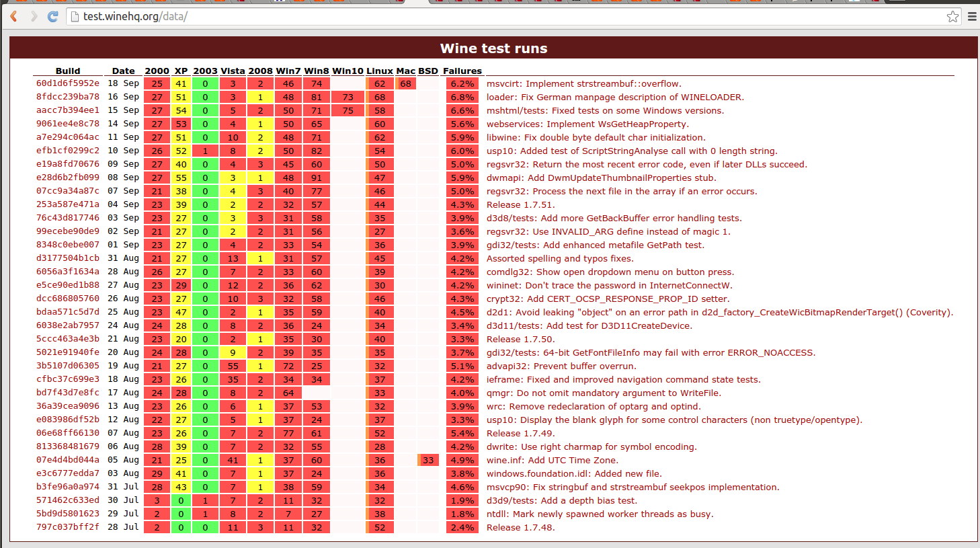The width and height of the screenshot is (980, 548).
Task: Click the 1.8% failures cell for 29 Jul
Action: pos(462,514)
